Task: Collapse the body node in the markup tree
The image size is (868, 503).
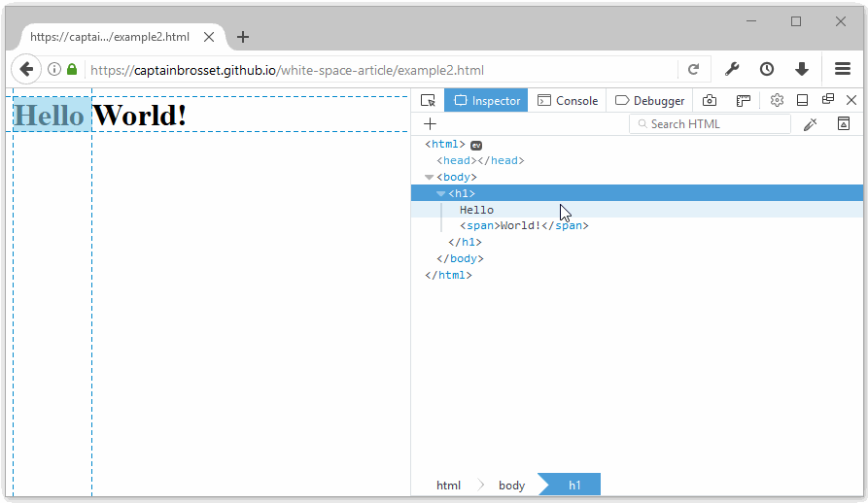Action: 430,177
